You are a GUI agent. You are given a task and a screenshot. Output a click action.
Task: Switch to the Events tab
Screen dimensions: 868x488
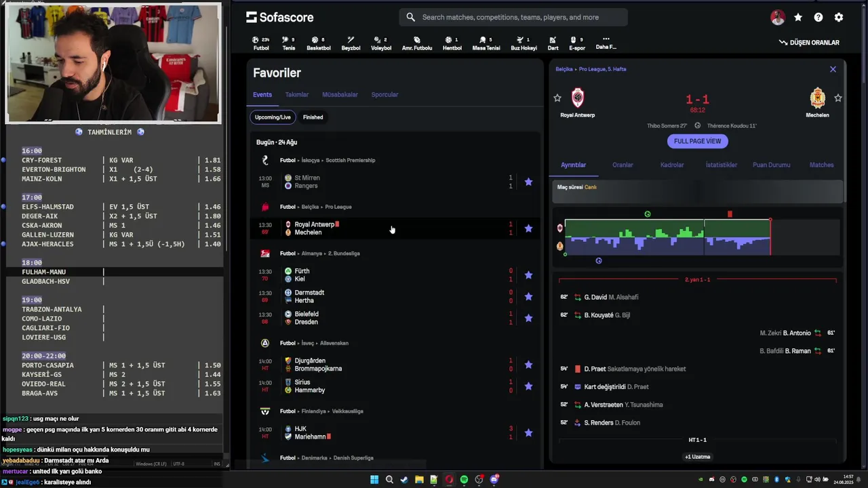pyautogui.click(x=262, y=95)
